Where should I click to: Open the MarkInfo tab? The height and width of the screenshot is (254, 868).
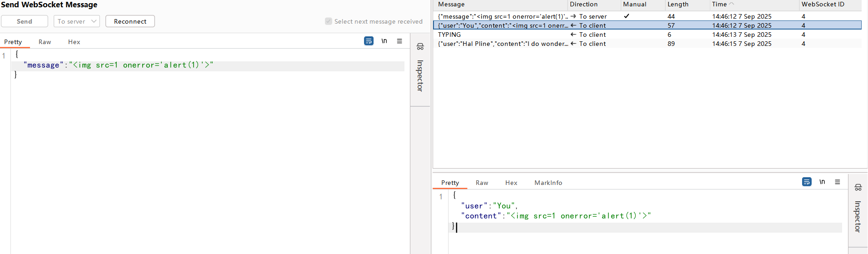click(x=548, y=183)
